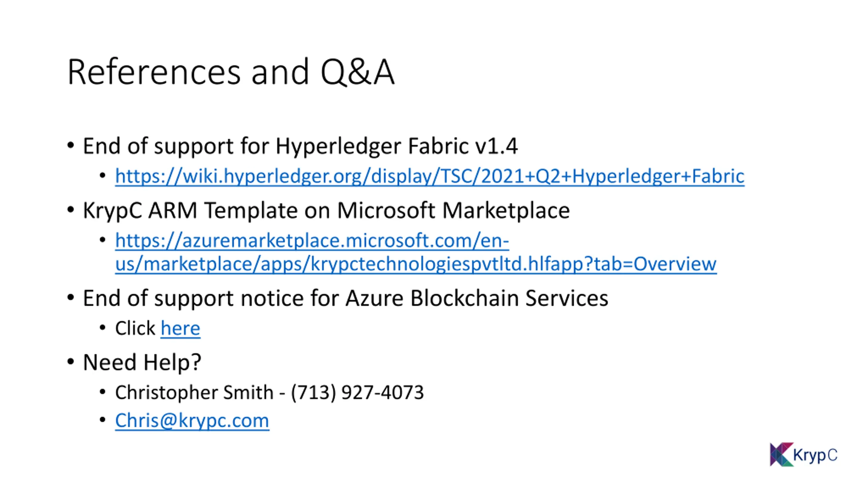Click "KrypC ARM Template on Microsoft Marketplace" text
The width and height of the screenshot is (868, 488).
pyautogui.click(x=326, y=210)
